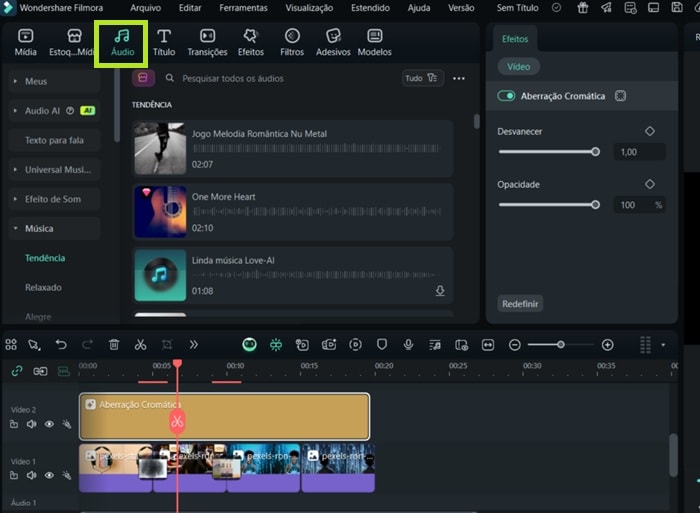Open the Filtros panel
Viewport: 700px width, 513px height.
pos(292,43)
